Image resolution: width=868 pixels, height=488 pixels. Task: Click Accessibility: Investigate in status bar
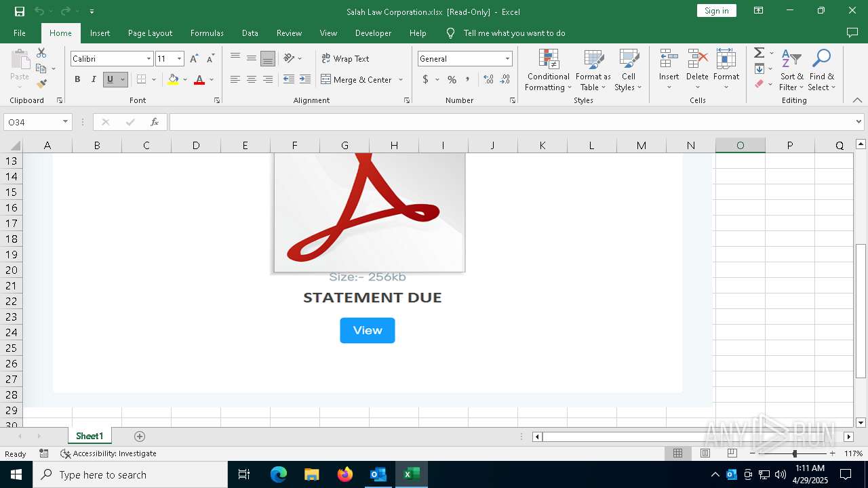click(x=108, y=453)
